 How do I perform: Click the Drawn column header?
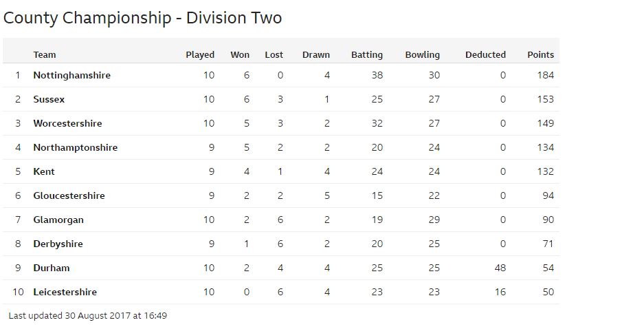click(316, 54)
